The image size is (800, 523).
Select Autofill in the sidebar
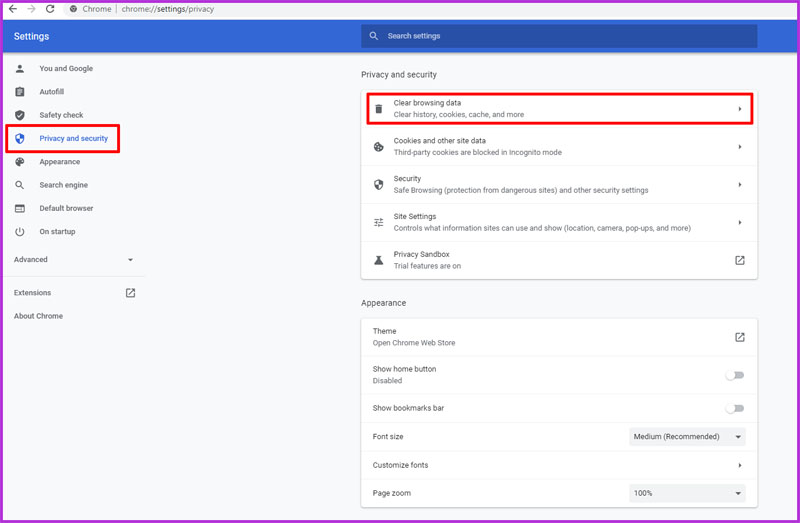[x=52, y=92]
